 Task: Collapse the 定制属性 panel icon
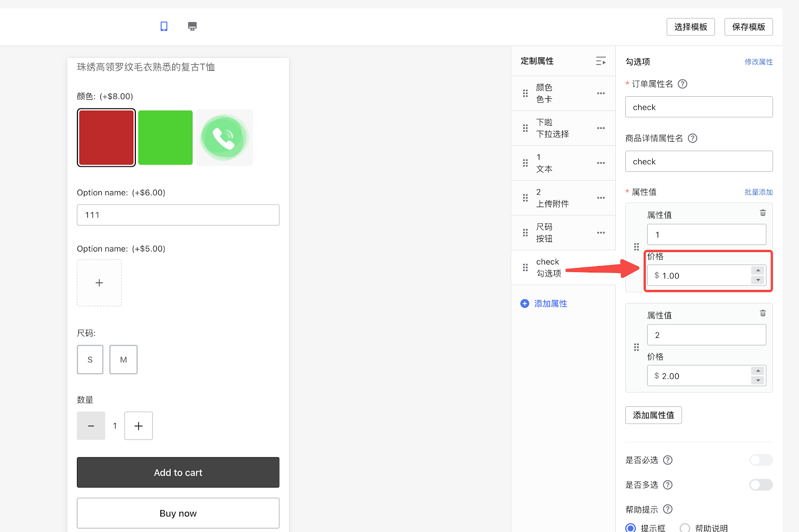coord(601,61)
